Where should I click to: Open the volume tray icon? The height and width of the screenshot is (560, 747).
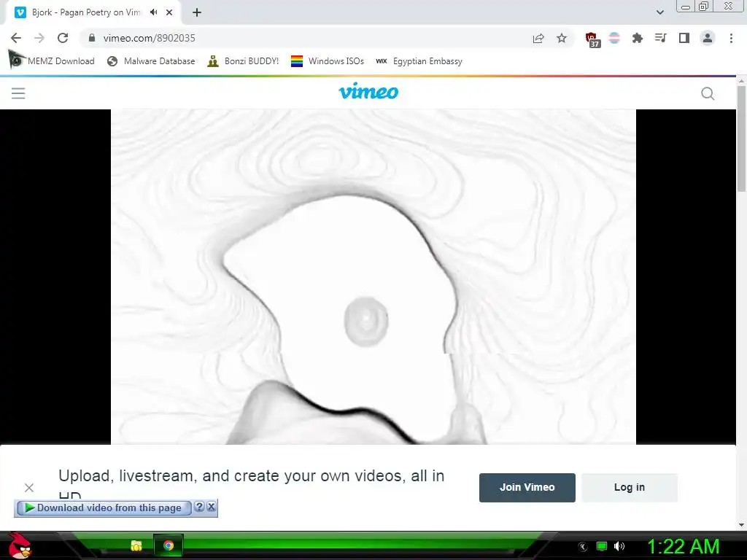click(619, 546)
